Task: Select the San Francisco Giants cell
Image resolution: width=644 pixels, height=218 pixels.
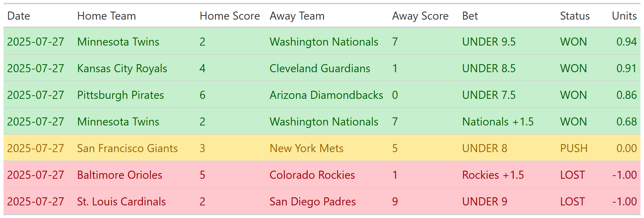Action: pyautogui.click(x=127, y=148)
